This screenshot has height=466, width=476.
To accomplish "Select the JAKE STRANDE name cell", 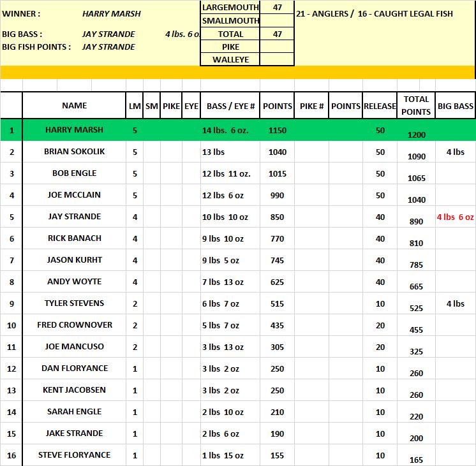I will coord(75,433).
